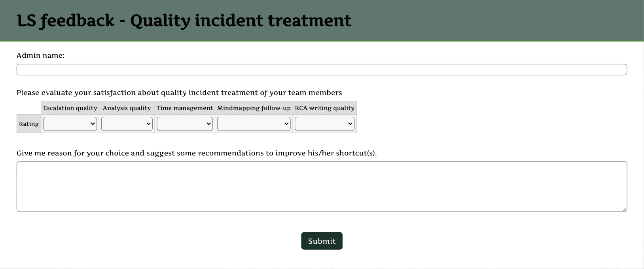Click the 'Admin name:' label
Image resolution: width=644 pixels, height=269 pixels.
[40, 55]
